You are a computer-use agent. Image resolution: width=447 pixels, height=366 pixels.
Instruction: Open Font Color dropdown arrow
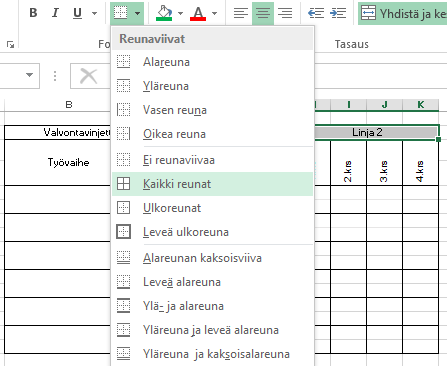214,13
